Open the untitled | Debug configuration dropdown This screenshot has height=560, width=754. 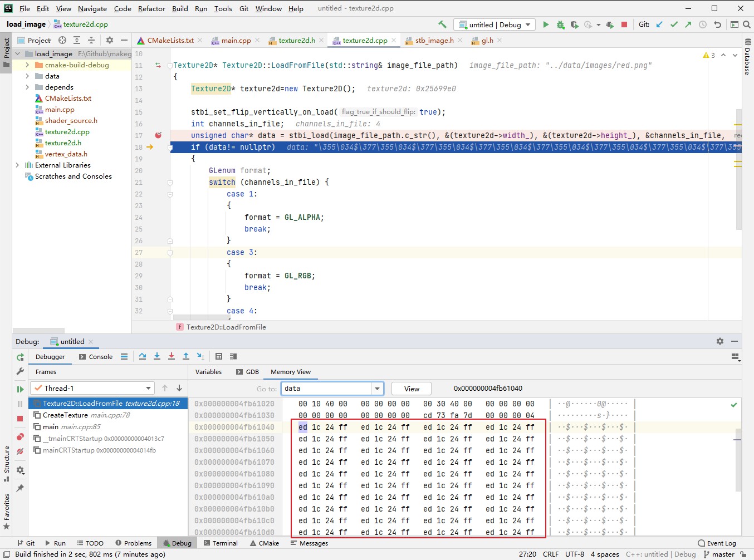tap(494, 24)
